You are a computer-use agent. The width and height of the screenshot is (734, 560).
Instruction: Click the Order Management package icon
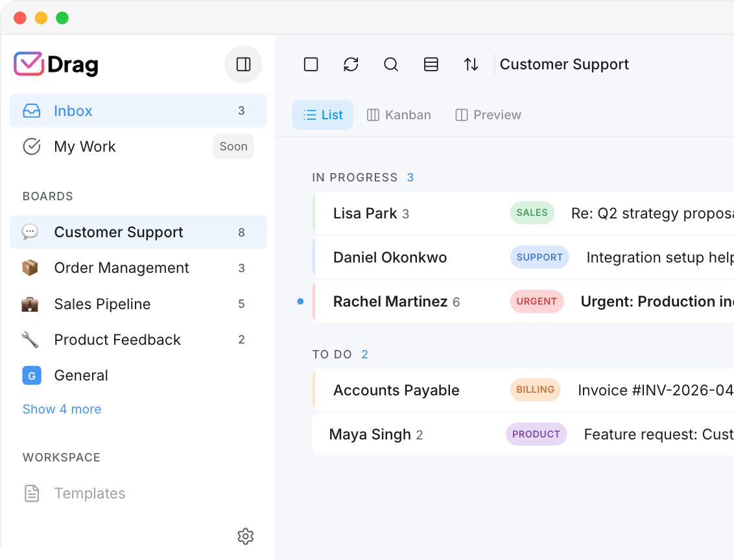tap(30, 268)
